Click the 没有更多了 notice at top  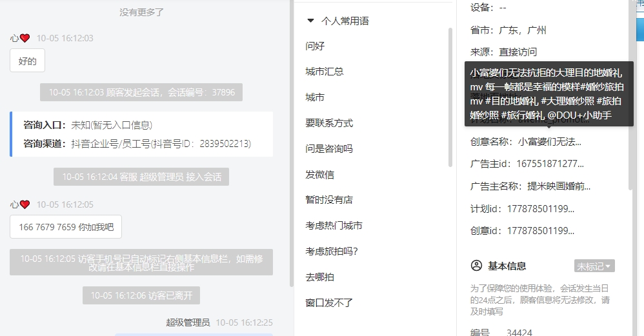pos(141,12)
